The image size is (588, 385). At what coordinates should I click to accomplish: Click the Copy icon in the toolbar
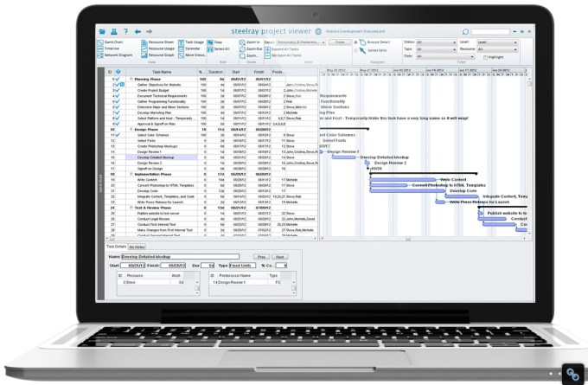point(217,42)
